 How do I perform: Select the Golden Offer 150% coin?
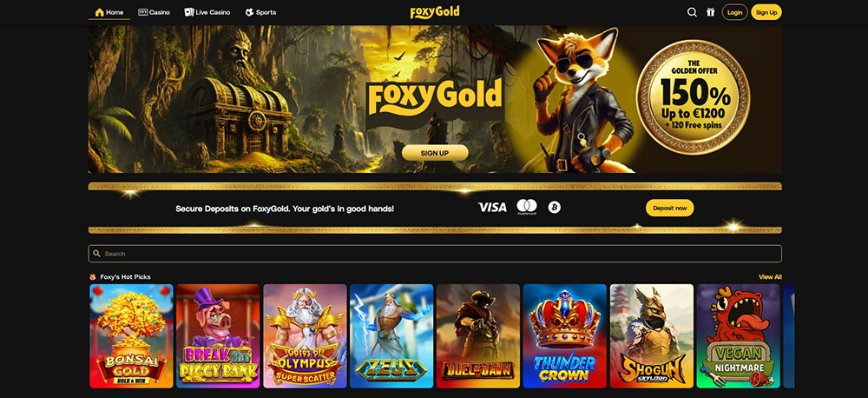693,97
